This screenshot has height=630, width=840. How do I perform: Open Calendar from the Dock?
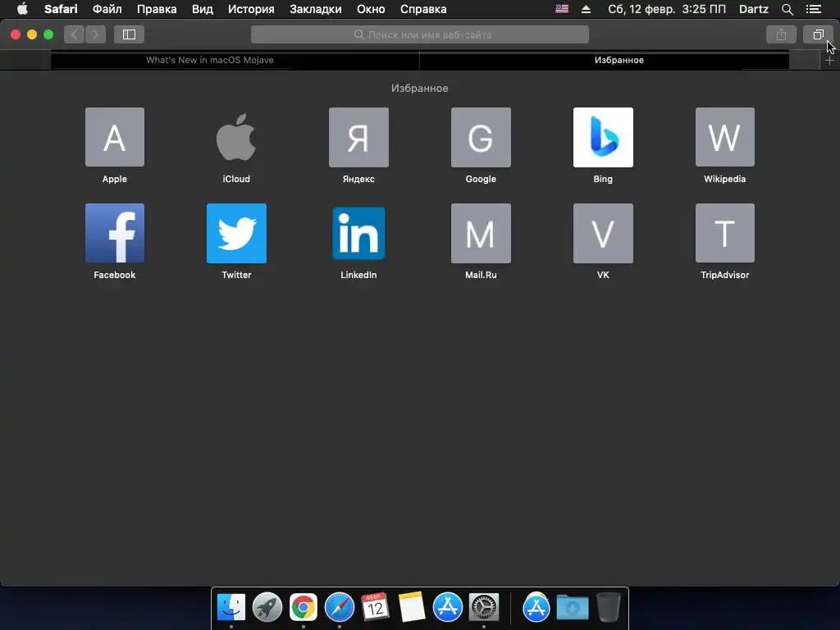click(x=375, y=608)
